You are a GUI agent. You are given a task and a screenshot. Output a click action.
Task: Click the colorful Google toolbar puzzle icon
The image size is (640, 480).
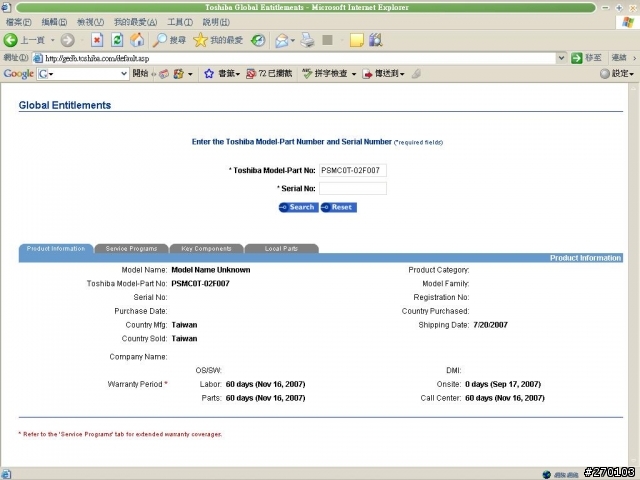[179, 74]
